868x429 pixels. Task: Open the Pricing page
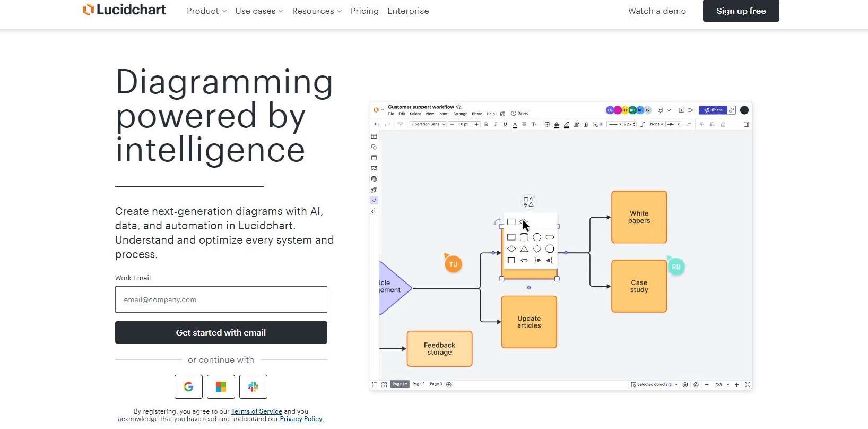(364, 11)
